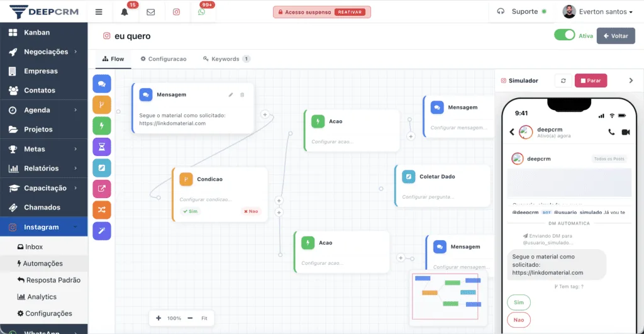Toggle the Ativa automation switch

pos(564,35)
